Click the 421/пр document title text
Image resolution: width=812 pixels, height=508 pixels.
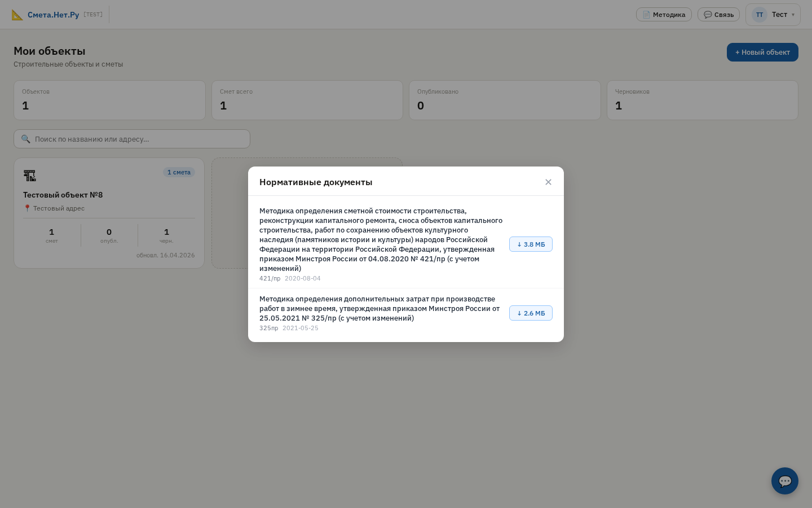click(x=381, y=239)
